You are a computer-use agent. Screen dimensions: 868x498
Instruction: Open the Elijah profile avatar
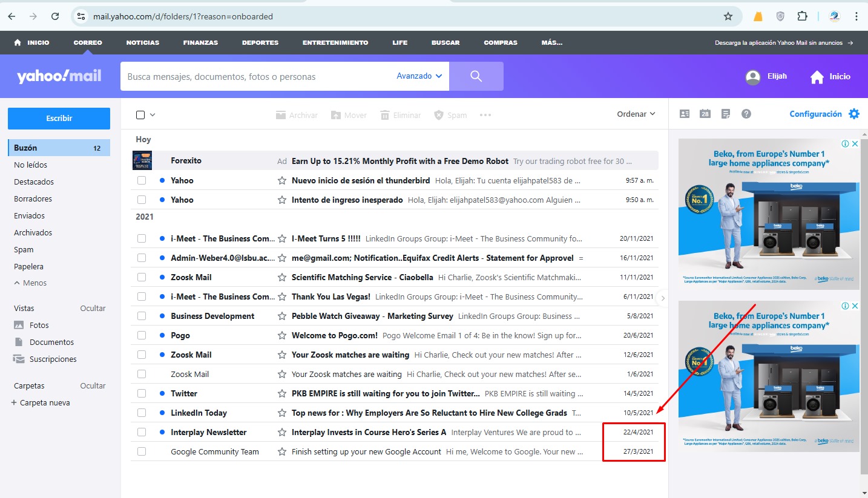click(x=753, y=77)
